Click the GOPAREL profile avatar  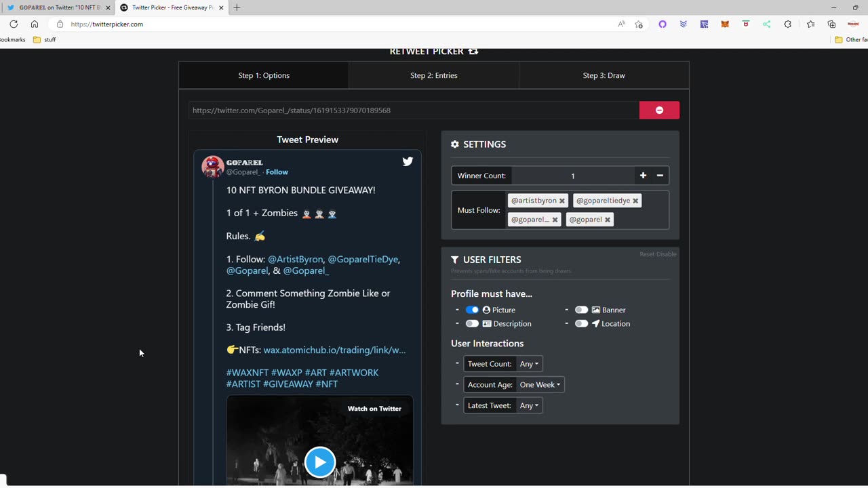coord(212,167)
